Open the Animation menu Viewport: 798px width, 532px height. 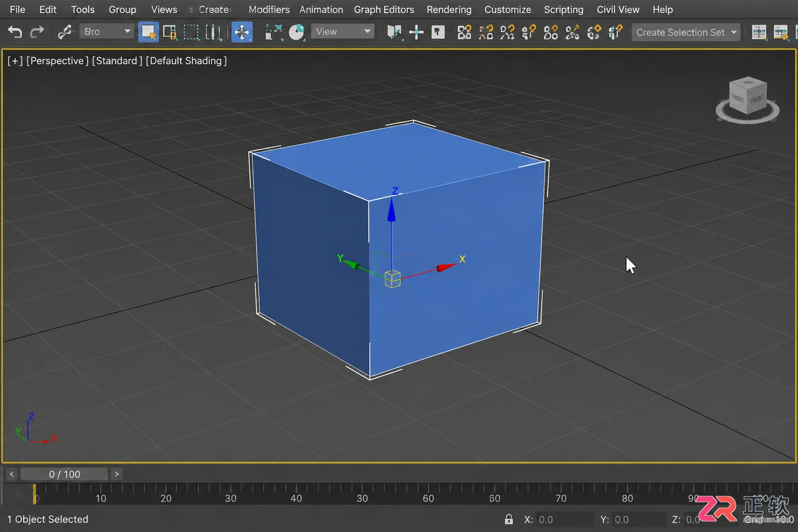321,9
